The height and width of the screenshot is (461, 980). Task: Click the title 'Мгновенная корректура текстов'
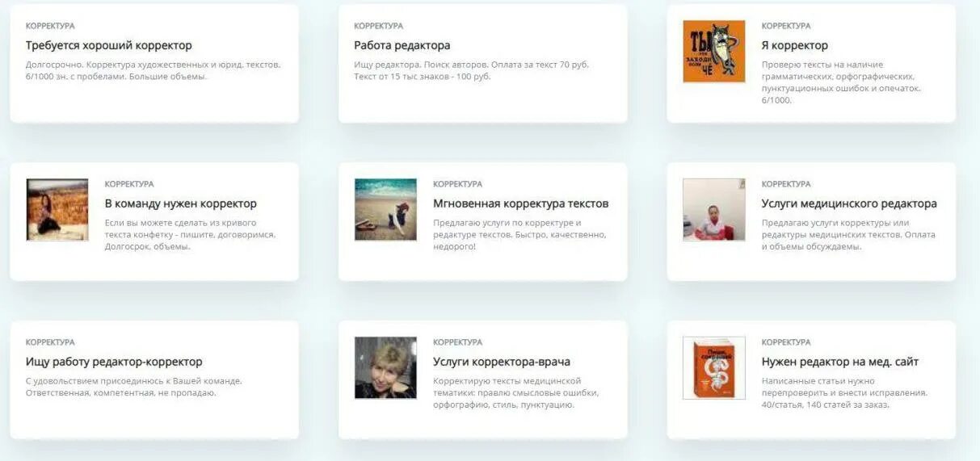[521, 203]
